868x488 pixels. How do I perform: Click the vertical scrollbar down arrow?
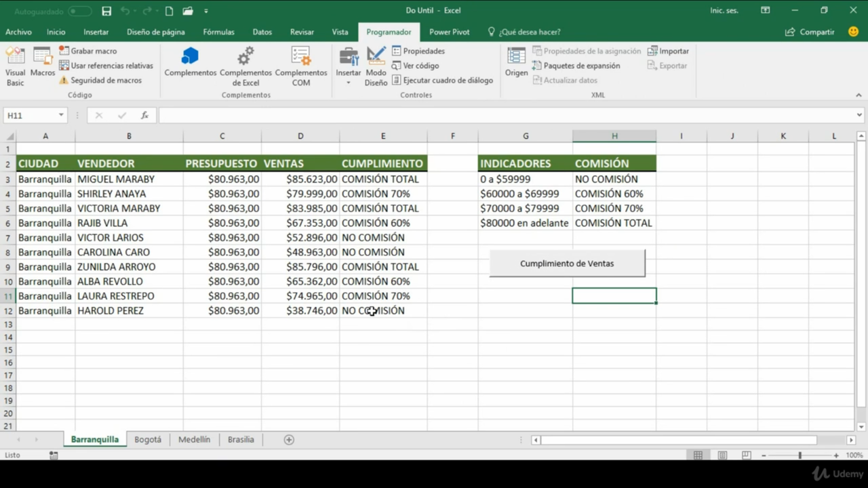tap(862, 427)
